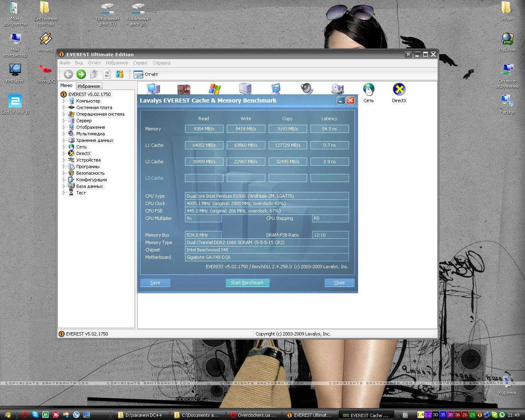Expand the Хранение данных tree node
This screenshot has height=420, width=525.
(x=64, y=140)
